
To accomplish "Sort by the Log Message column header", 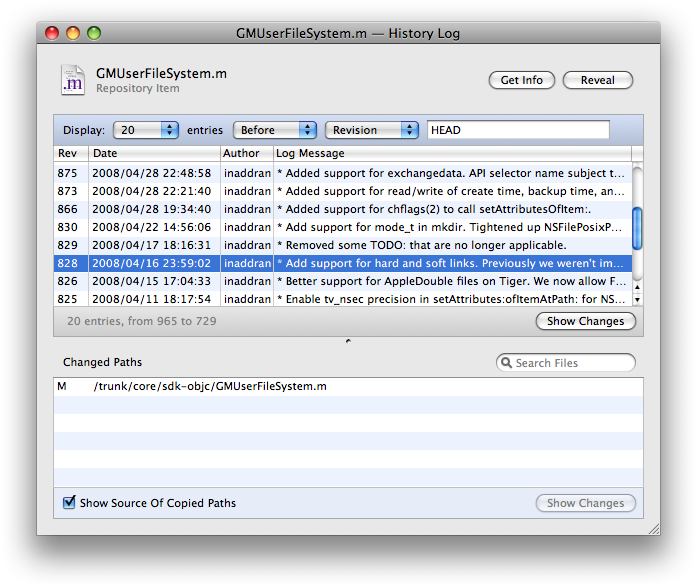I will 452,153.
